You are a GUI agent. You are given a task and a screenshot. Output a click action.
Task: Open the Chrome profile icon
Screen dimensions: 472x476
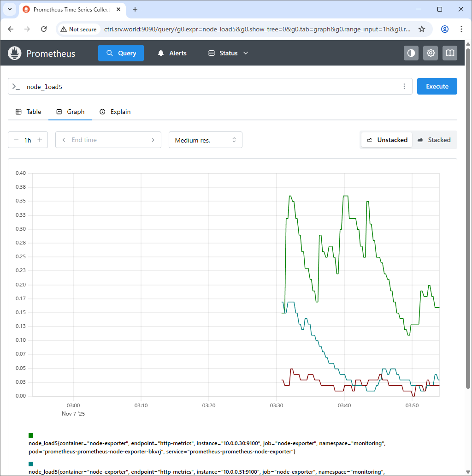pos(445,29)
